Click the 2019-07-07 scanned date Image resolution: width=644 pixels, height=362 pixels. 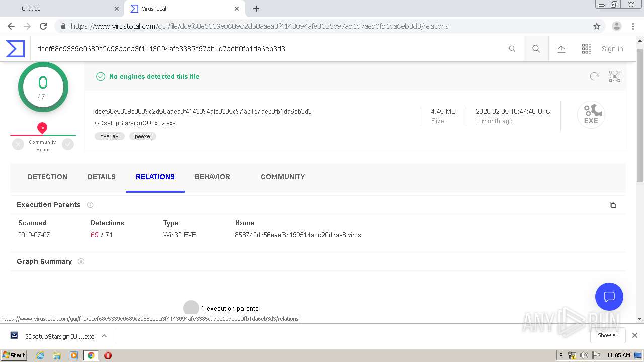pos(34,235)
